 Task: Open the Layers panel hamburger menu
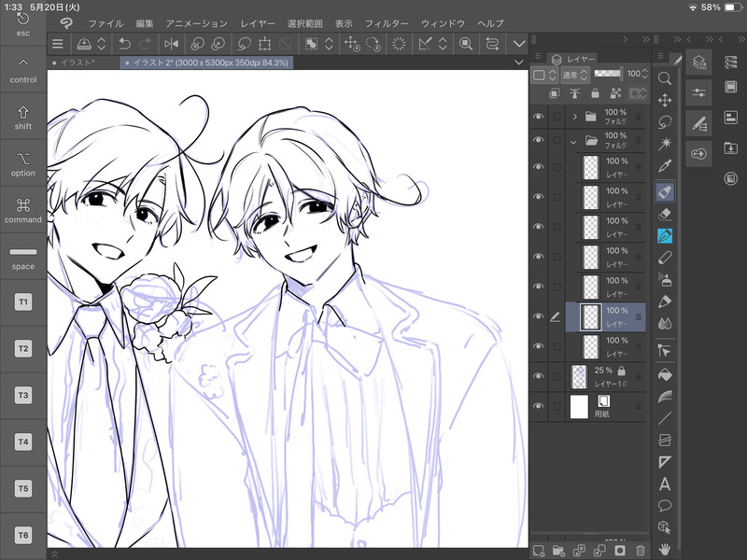click(x=538, y=56)
